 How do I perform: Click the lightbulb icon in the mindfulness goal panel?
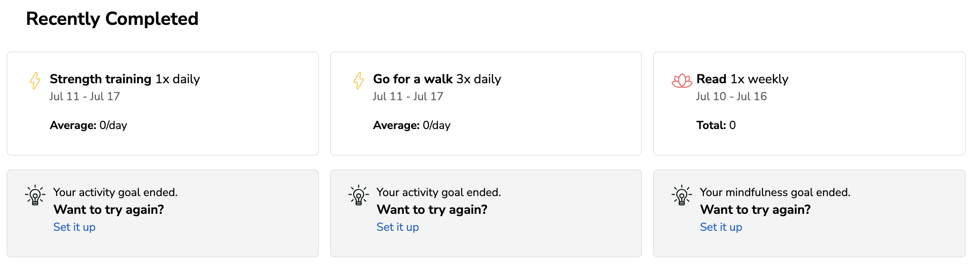[682, 195]
